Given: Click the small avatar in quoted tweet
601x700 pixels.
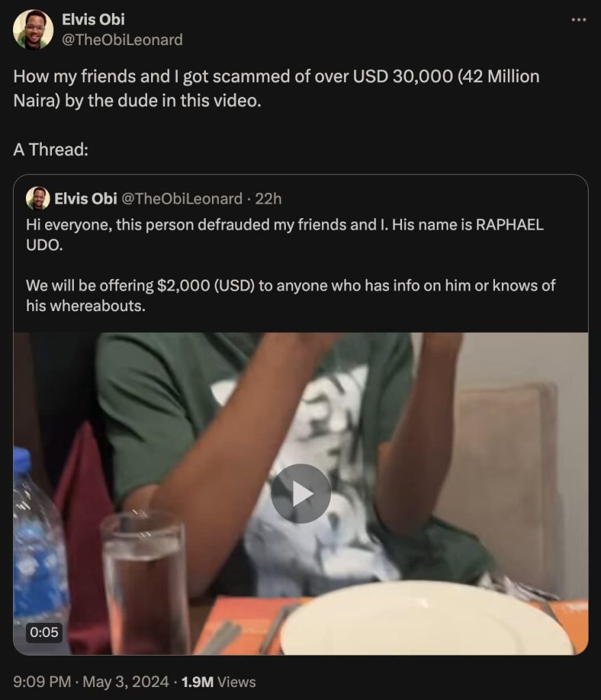Looking at the screenshot, I should [38, 198].
